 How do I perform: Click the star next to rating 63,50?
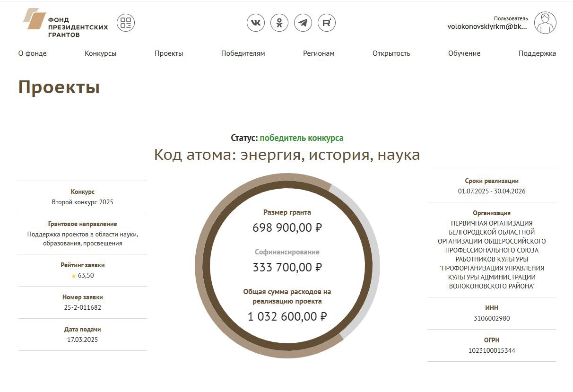click(74, 276)
